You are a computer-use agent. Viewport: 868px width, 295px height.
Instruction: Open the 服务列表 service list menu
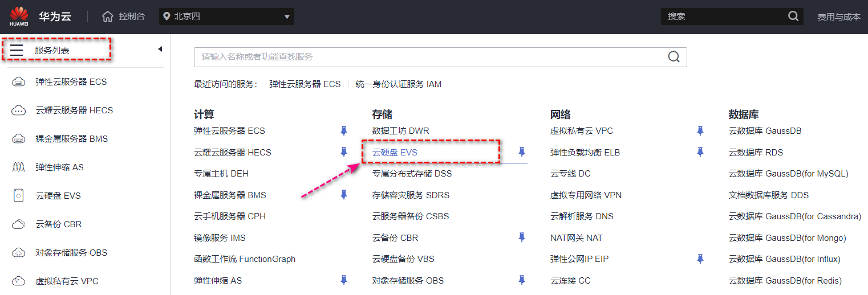(52, 51)
